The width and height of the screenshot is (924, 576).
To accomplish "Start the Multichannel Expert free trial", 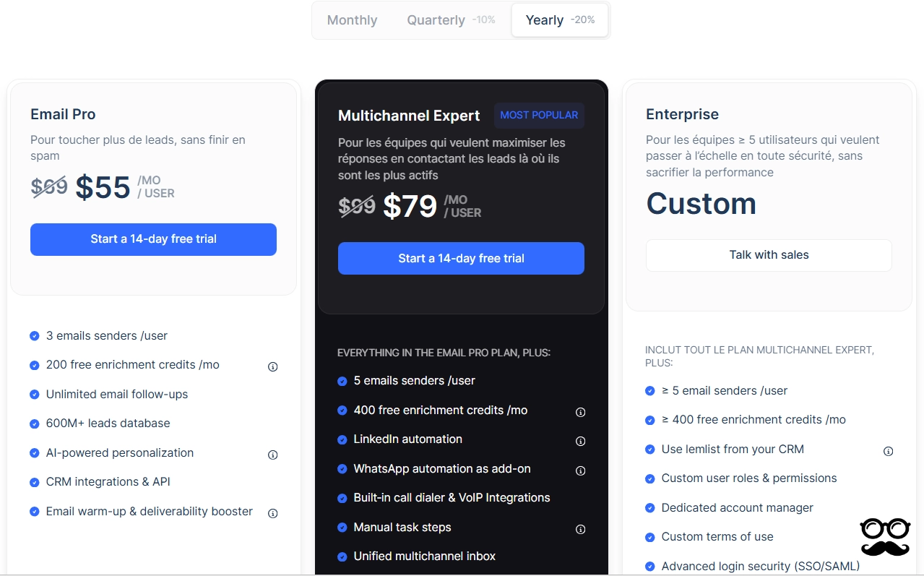I will [x=461, y=258].
